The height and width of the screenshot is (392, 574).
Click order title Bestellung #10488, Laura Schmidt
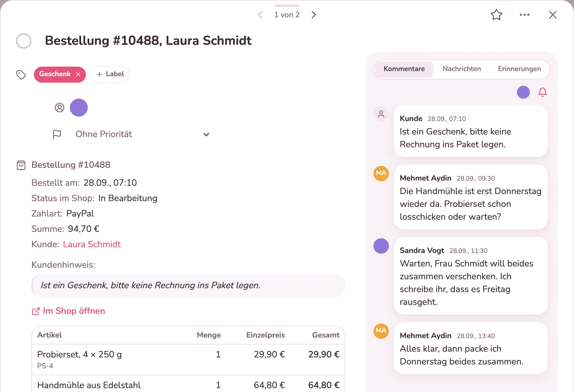click(148, 41)
